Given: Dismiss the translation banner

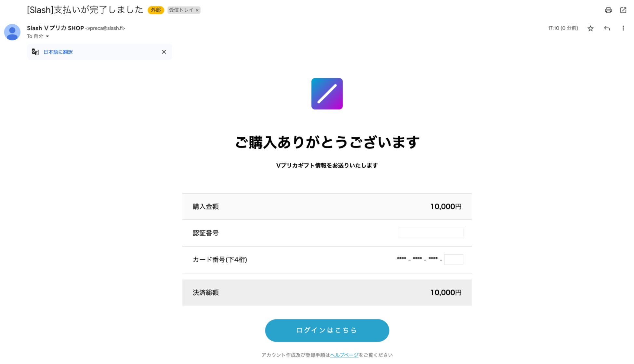Looking at the screenshot, I should (x=164, y=52).
